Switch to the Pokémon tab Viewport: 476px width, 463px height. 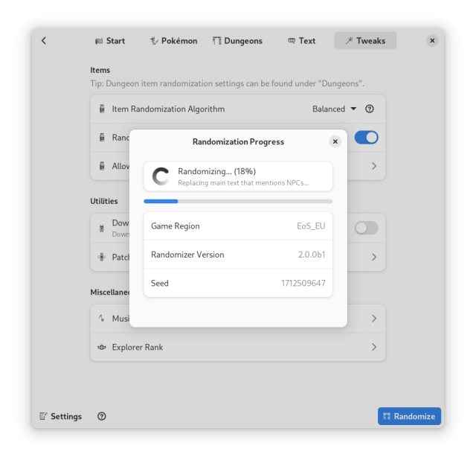point(173,41)
